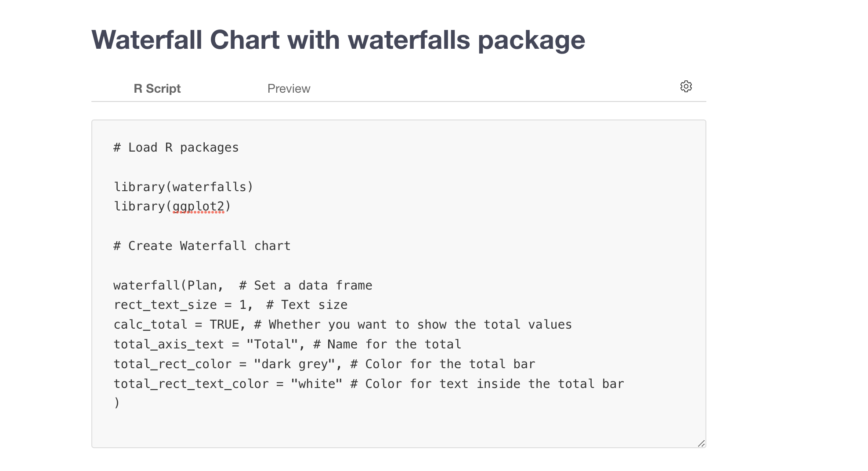Click the "# Name for the total" comment
This screenshot has width=868, height=471.
pos(387,344)
